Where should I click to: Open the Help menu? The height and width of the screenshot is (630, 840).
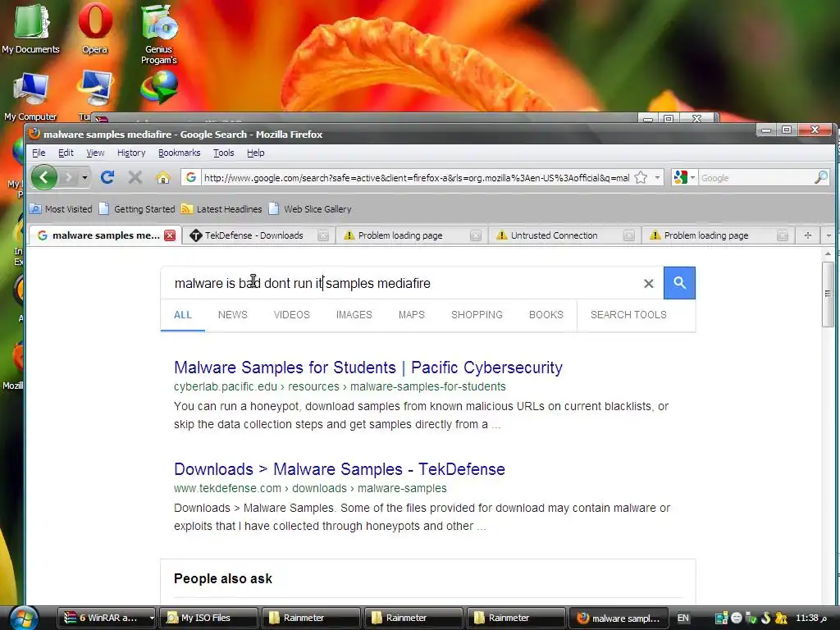[x=256, y=153]
